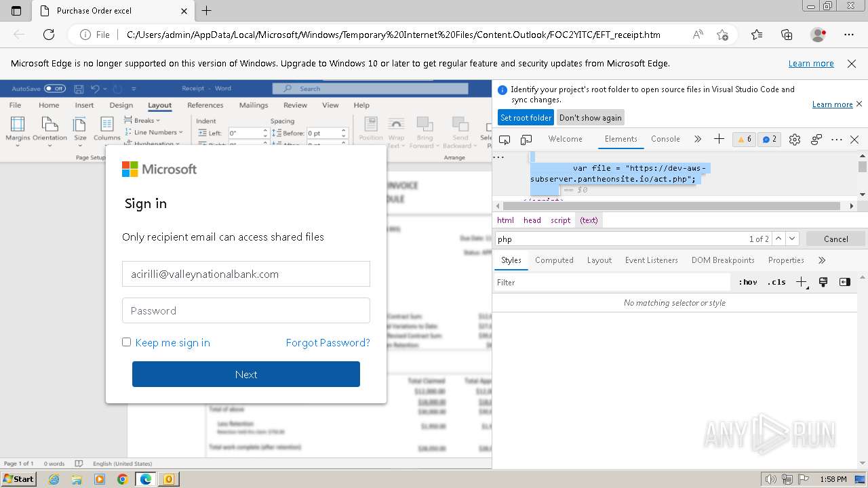This screenshot has height=488, width=868.
Task: Switch to the Elements tab
Action: point(621,139)
